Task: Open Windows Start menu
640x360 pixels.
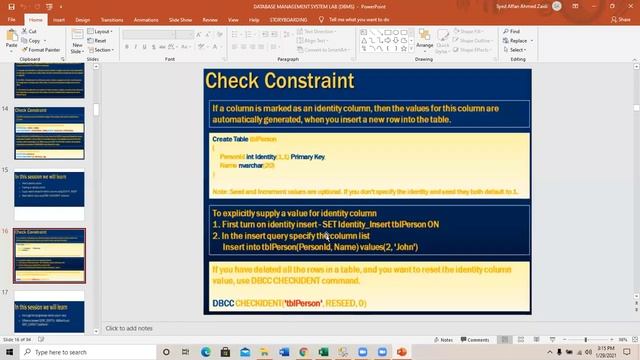Action: (x=9, y=352)
